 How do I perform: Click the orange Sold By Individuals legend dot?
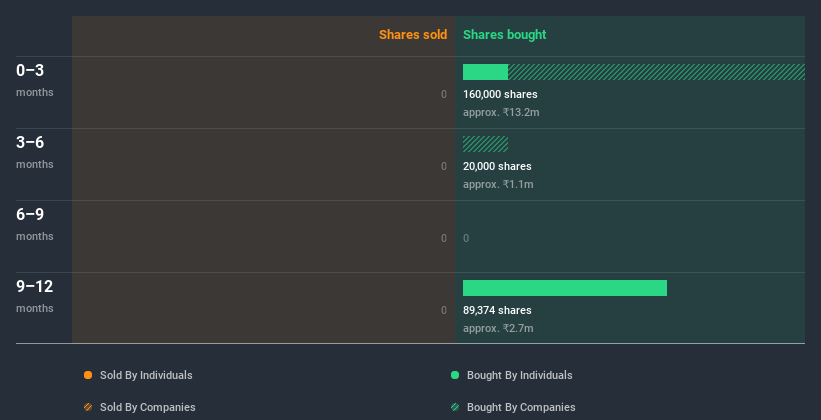tap(88, 375)
